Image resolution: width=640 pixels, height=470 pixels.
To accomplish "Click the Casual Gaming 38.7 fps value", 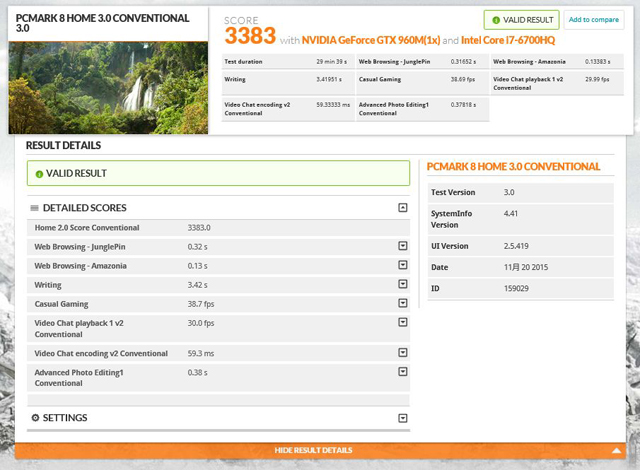I will click(x=201, y=304).
